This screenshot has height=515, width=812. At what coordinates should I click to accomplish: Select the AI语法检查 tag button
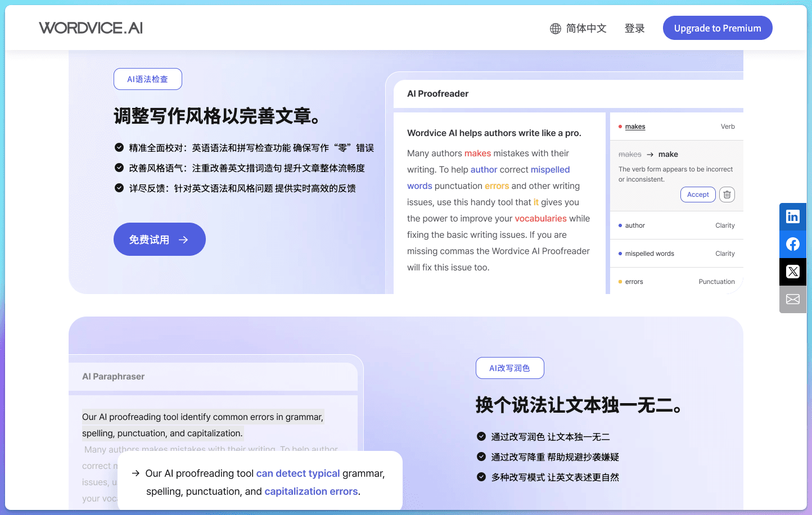tap(148, 79)
